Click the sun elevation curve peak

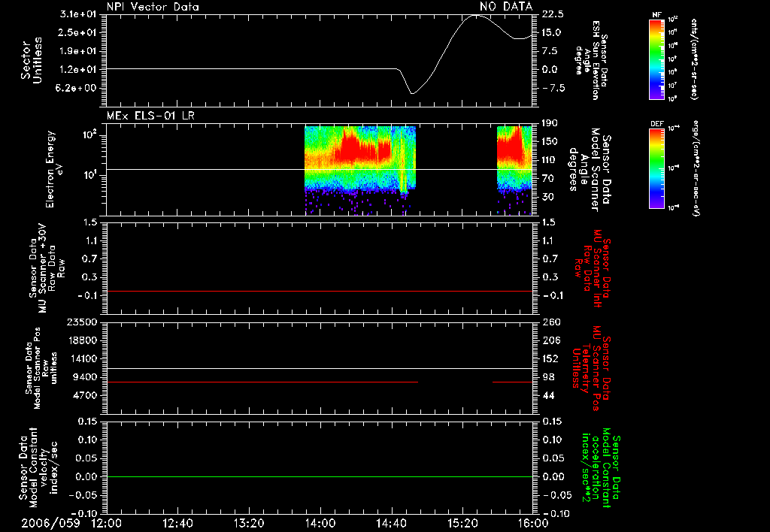[476, 16]
